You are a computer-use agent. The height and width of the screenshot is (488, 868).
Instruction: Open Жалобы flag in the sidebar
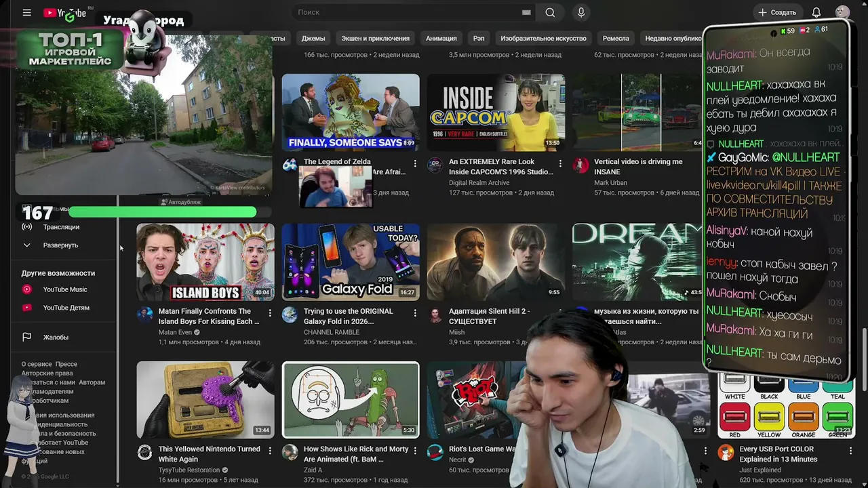point(56,337)
